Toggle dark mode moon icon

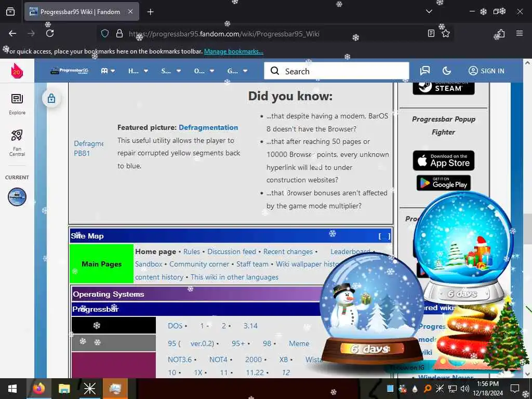point(447,71)
